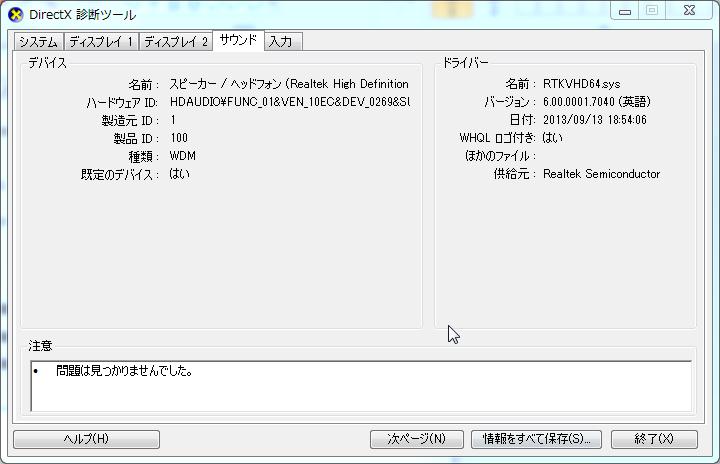
Task: Click the バージョン label in driver group
Action: [x=510, y=102]
